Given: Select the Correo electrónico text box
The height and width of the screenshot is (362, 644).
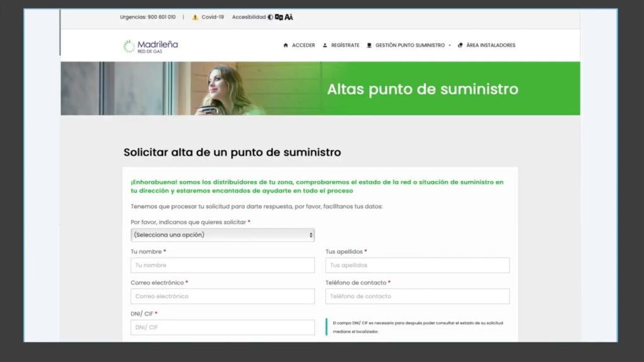Looking at the screenshot, I should tap(223, 296).
